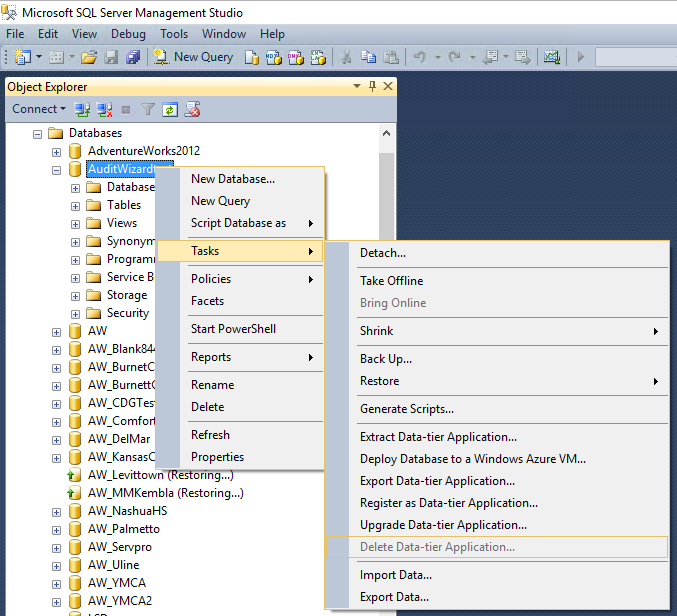Open the File menu
Screen dimensions: 677x616
15,34
